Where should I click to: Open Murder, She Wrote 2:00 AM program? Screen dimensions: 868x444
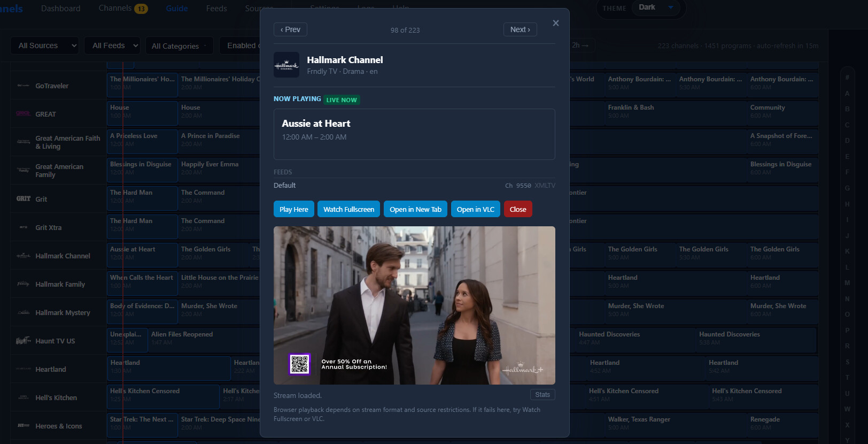coord(220,312)
